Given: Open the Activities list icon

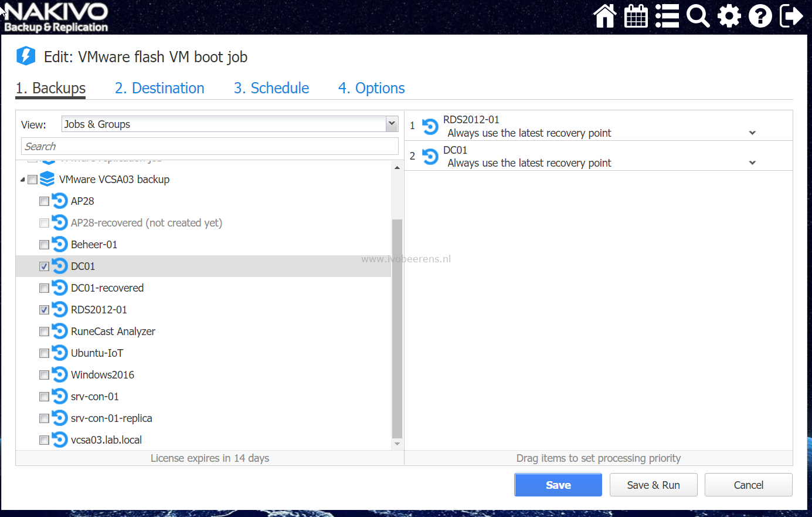Looking at the screenshot, I should pyautogui.click(x=667, y=16).
